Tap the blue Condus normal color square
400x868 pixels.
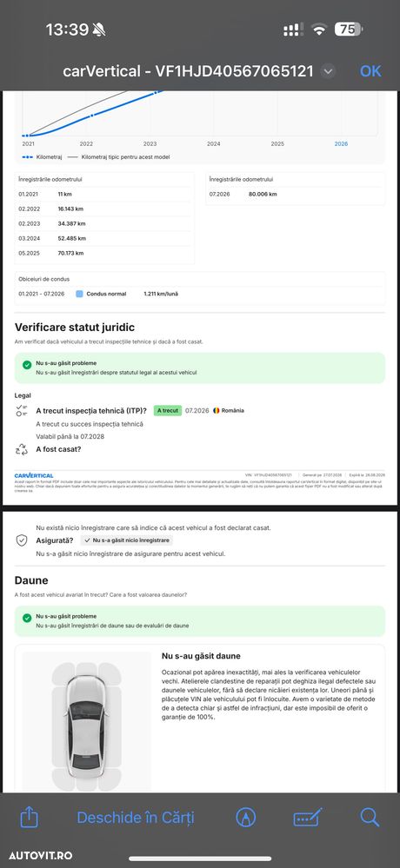point(79,294)
